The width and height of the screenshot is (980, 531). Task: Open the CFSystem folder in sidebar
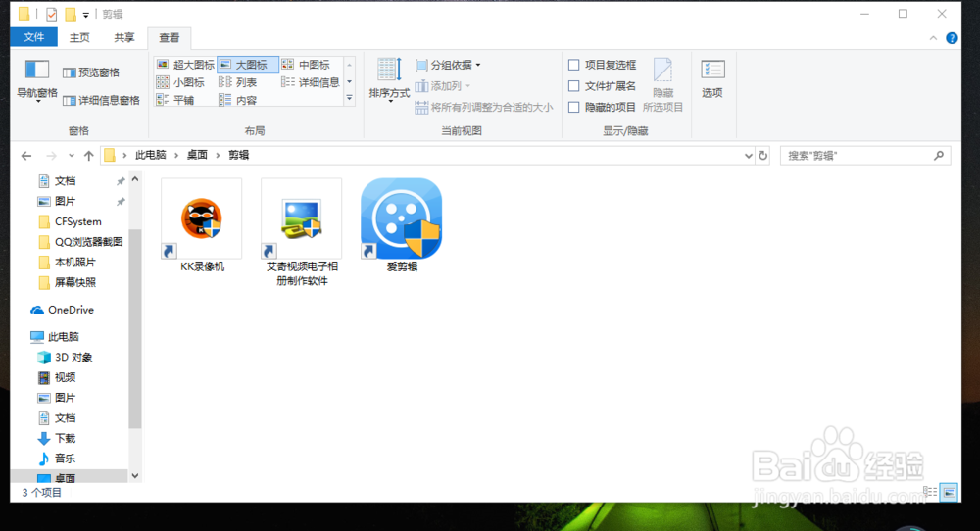pos(77,221)
